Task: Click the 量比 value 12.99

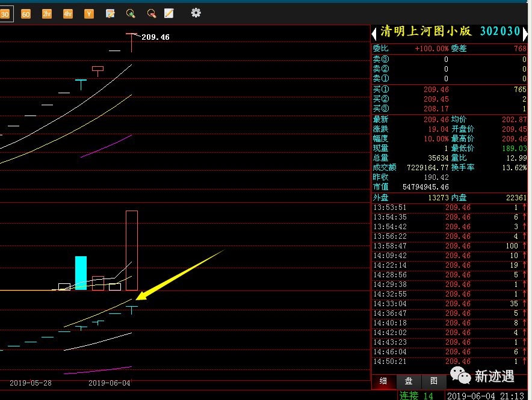Action: point(516,158)
